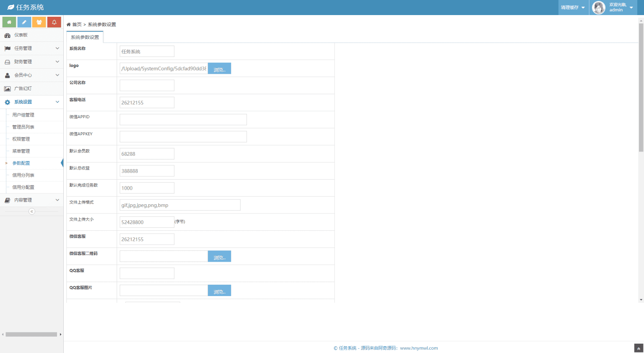The image size is (644, 353).
Task: Select 权限管理 in the sidebar submenu
Action: click(x=21, y=139)
